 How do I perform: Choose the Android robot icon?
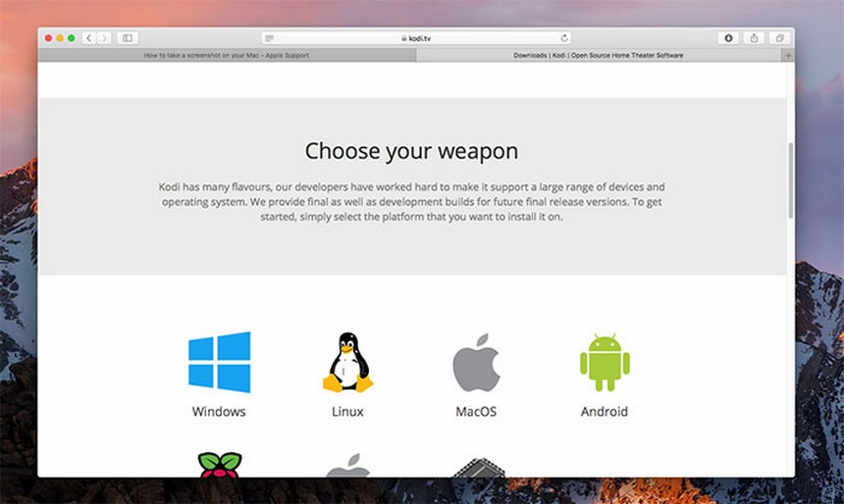coord(605,362)
